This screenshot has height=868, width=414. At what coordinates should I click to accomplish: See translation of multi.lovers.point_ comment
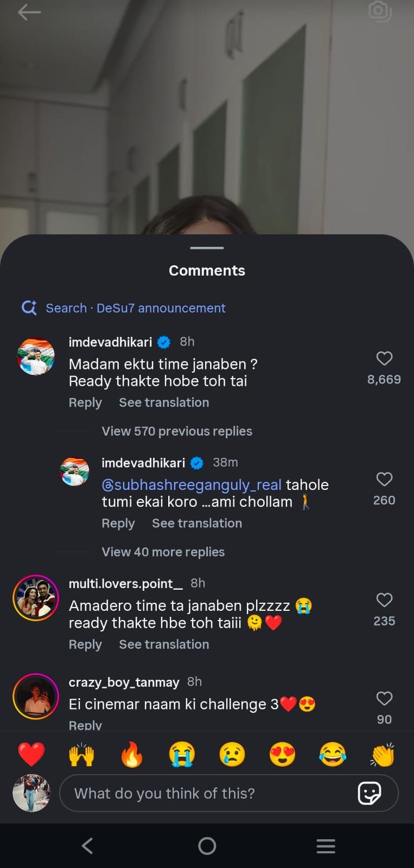coord(164,644)
